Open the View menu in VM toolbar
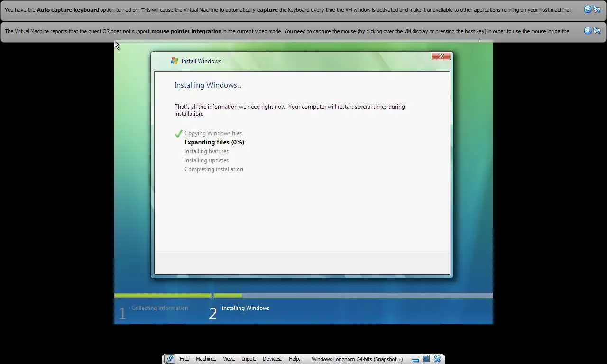Viewport: 607px width, 364px height. click(x=229, y=359)
